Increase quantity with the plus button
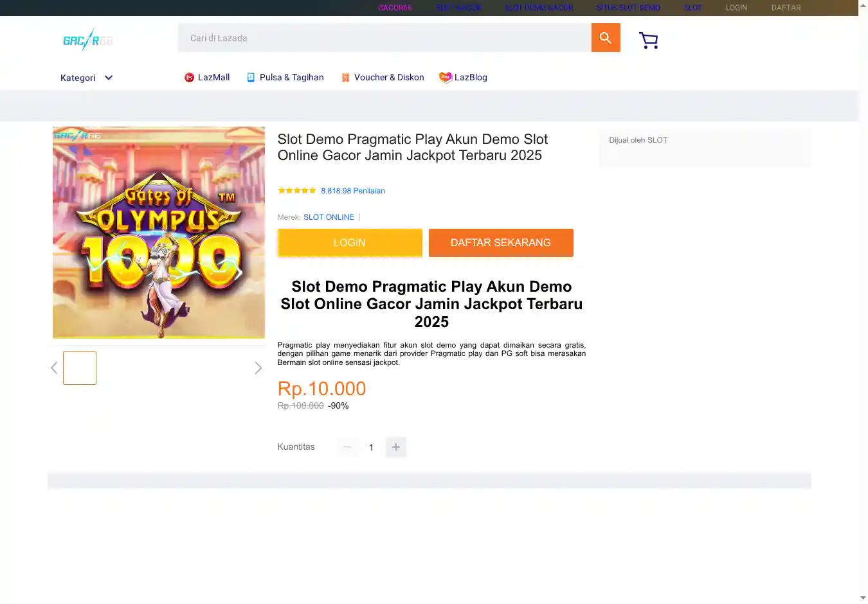 (x=395, y=447)
